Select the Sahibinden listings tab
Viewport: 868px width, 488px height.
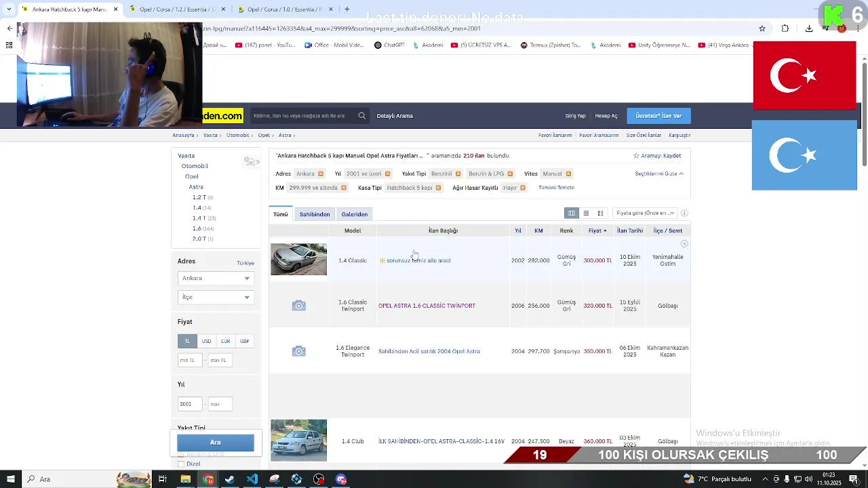(x=315, y=214)
